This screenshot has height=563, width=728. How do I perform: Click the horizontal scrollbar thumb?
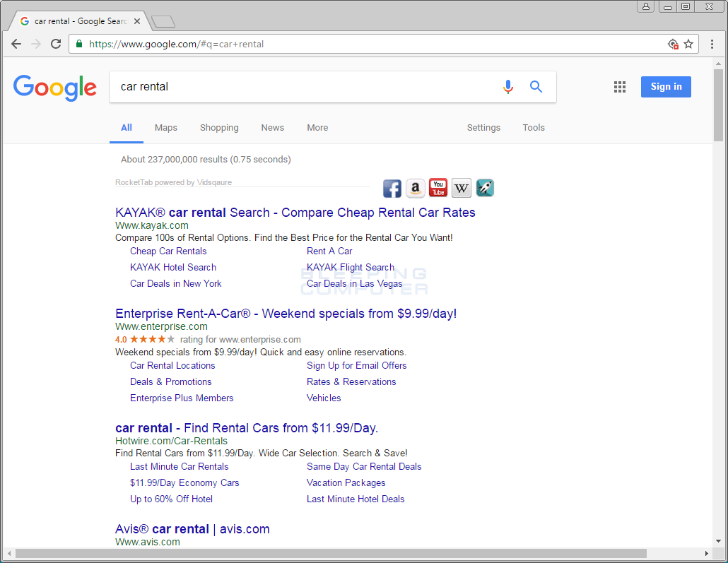point(331,554)
